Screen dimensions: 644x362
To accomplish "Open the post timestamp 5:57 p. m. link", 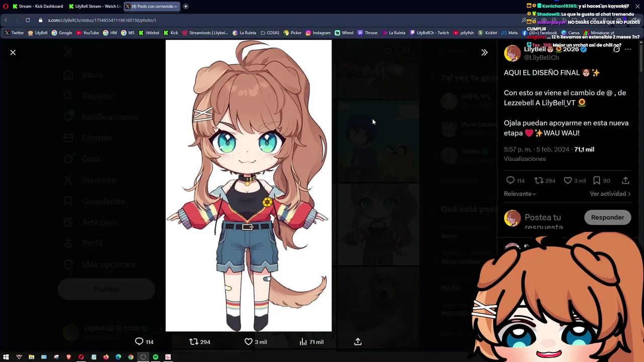I will (x=536, y=149).
